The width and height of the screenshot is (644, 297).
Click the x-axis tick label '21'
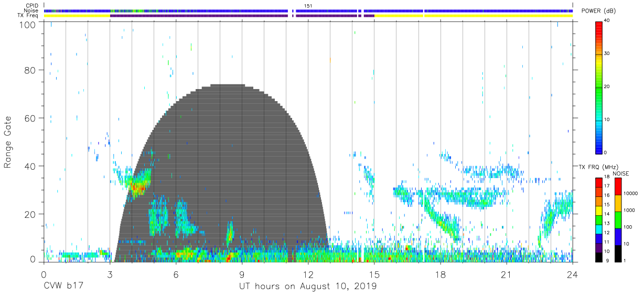506,275
